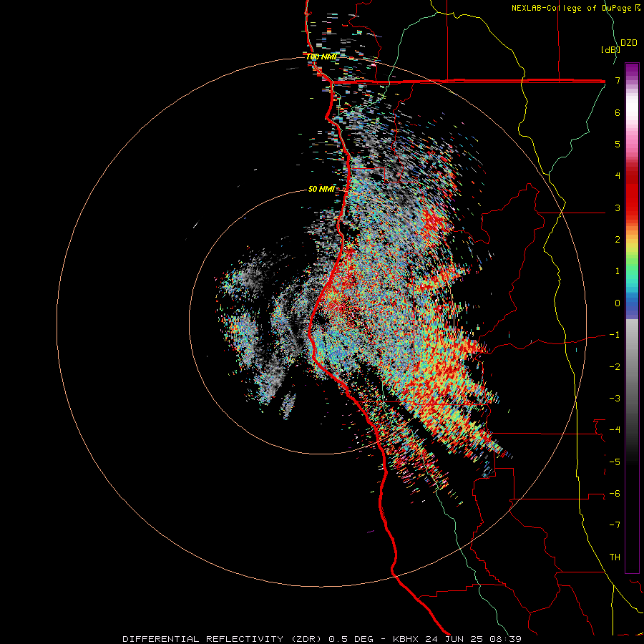This screenshot has height=644, width=644.
Task: Click the TH threshold label on legend
Action: (x=615, y=557)
